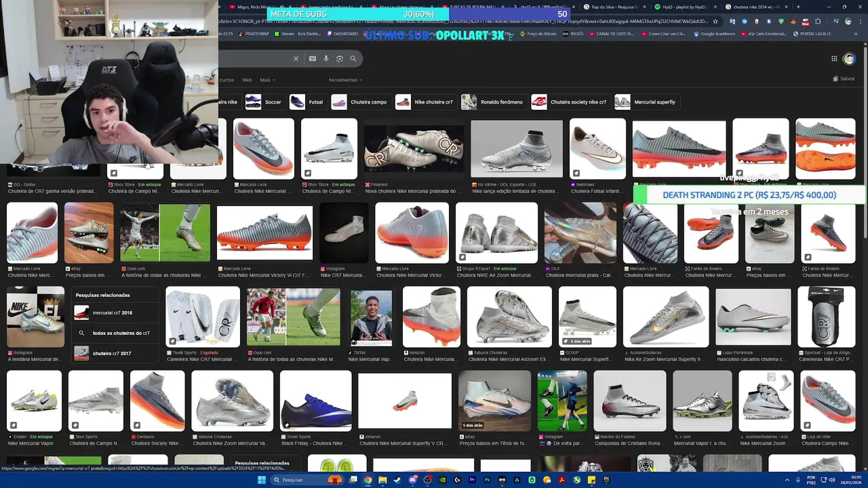
Task: Expand the Mais menu
Action: click(x=267, y=80)
